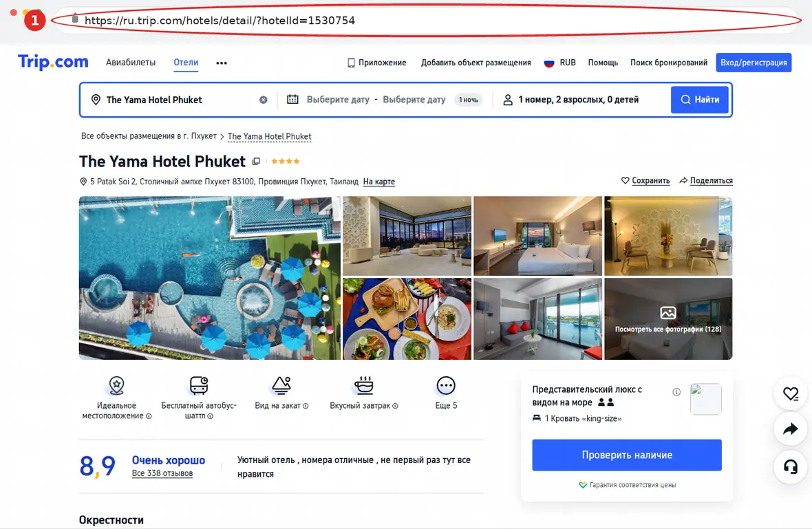Viewport: 812px width, 529px height.
Task: Clear the destination field with the X icon
Action: pos(264,100)
